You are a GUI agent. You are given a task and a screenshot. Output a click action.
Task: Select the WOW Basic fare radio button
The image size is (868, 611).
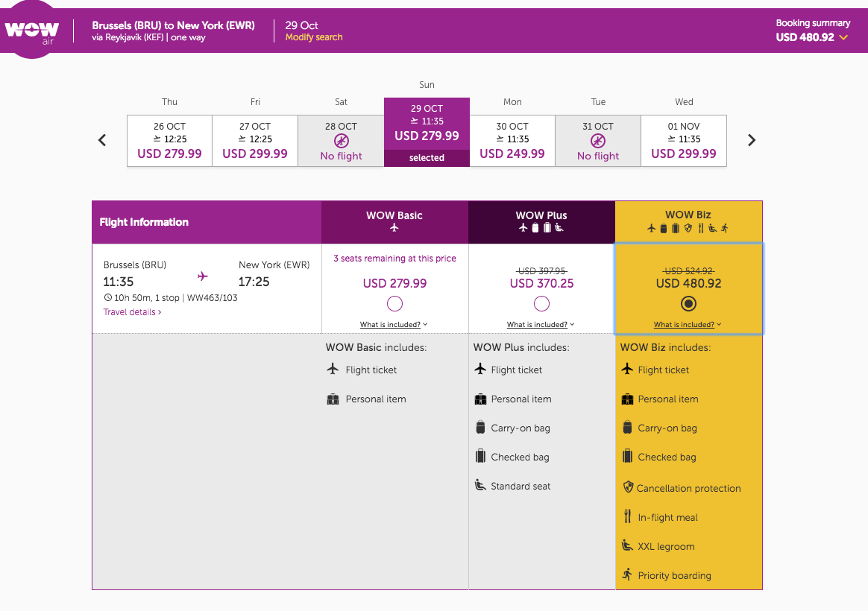click(394, 303)
